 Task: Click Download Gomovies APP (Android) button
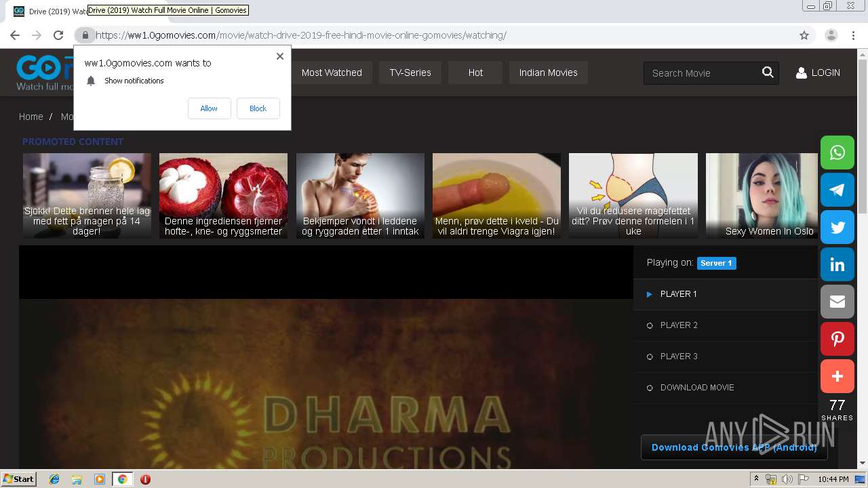(x=734, y=447)
